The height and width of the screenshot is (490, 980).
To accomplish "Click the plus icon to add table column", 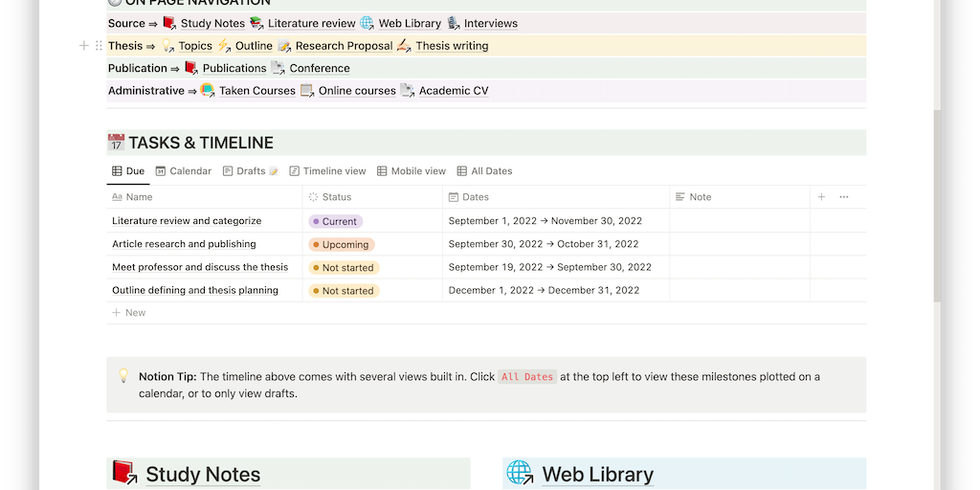I will point(821,197).
